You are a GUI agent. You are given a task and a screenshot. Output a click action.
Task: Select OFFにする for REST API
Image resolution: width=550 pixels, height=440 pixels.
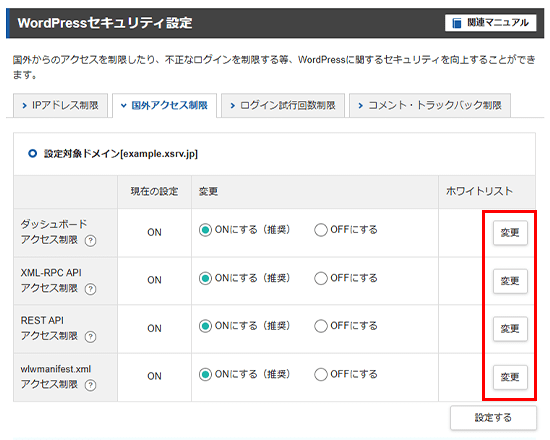pyautogui.click(x=321, y=326)
